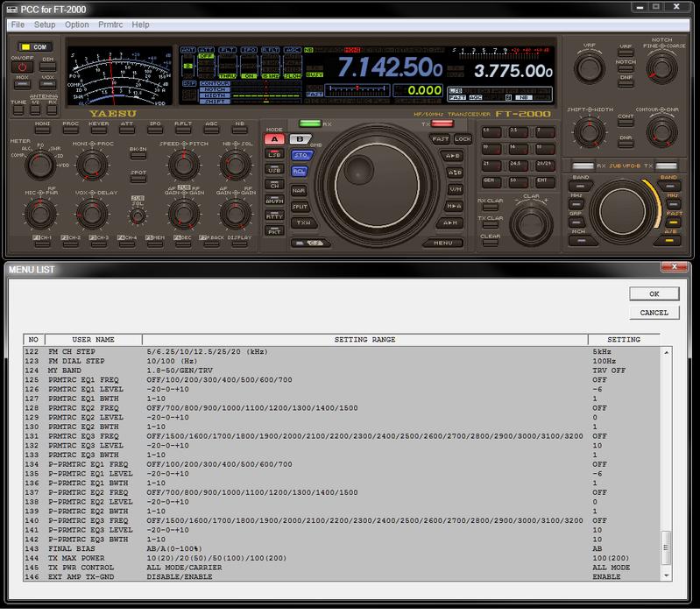Toggle the IPO button
Screen dimensions: 700x614
[155, 130]
